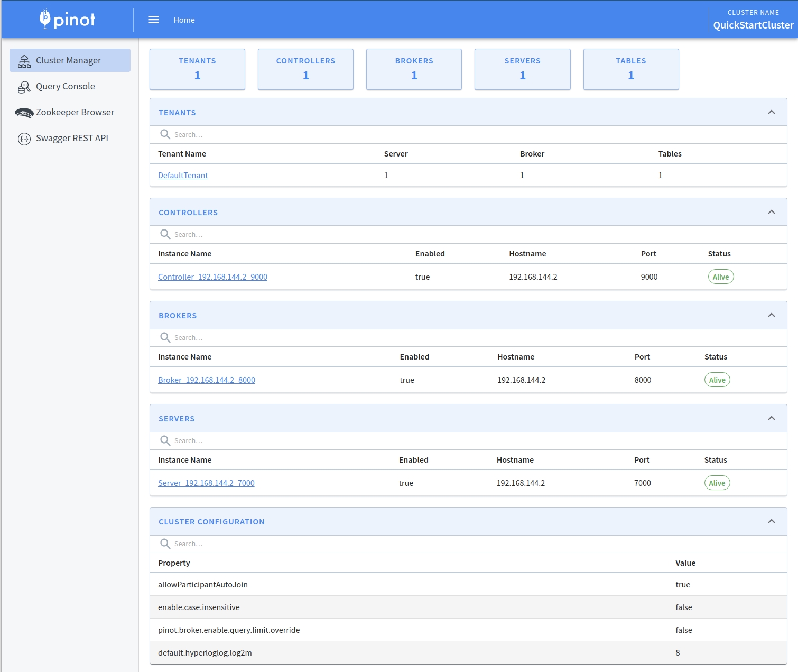Open the DefaultTenant link

(183, 176)
